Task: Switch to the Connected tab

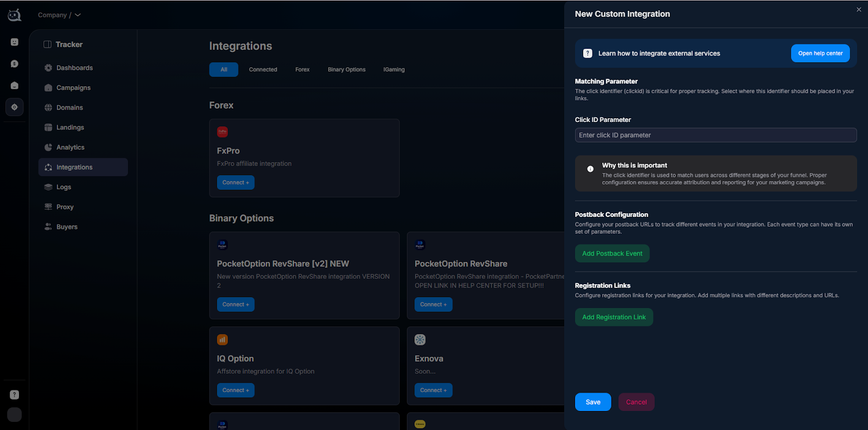Action: pos(263,69)
